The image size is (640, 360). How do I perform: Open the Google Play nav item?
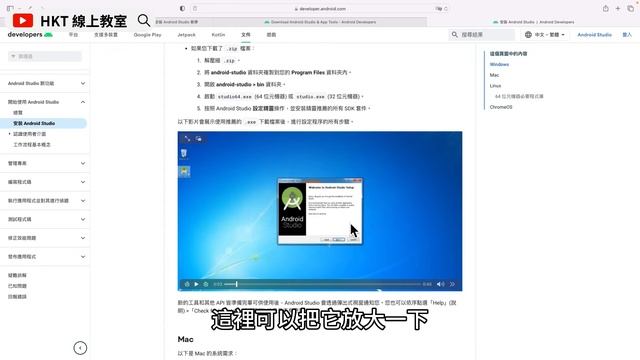click(147, 35)
